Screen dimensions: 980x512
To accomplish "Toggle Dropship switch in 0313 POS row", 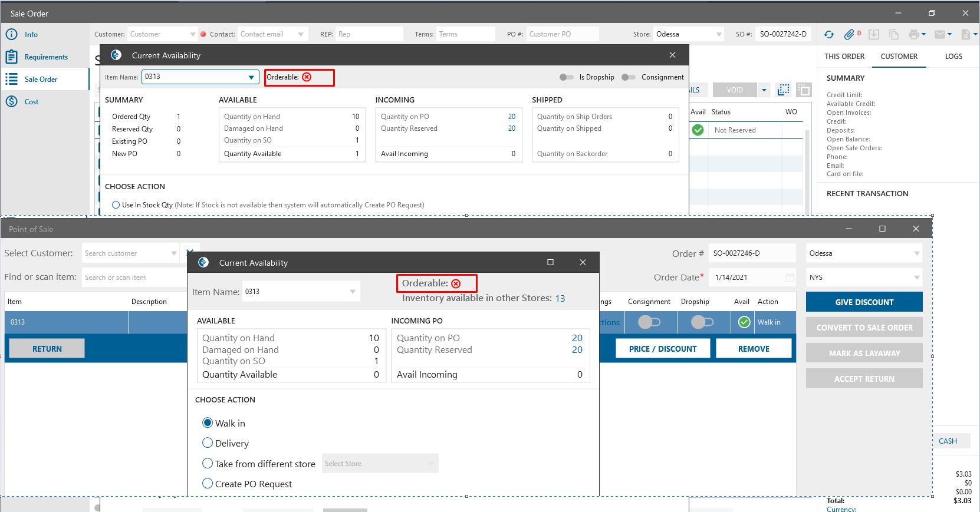I will tap(702, 322).
